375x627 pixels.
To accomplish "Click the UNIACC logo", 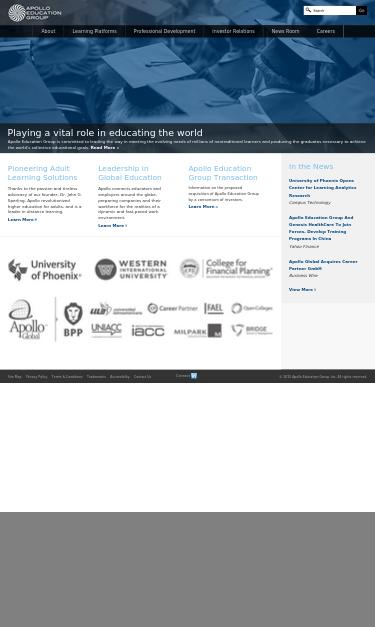I will coord(106,331).
